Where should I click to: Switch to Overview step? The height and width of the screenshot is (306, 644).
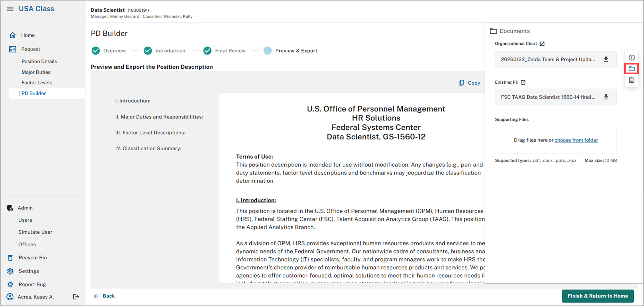pos(115,51)
